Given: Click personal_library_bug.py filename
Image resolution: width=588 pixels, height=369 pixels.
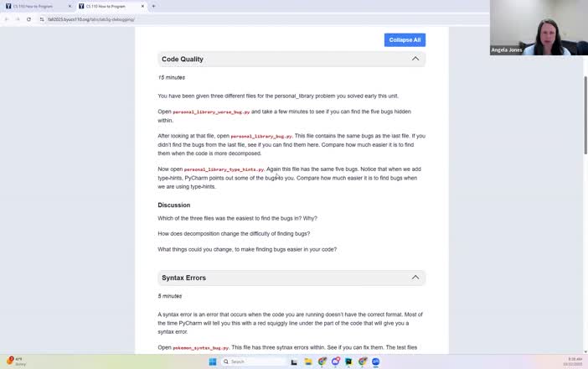Looking at the screenshot, I should pos(261,136).
